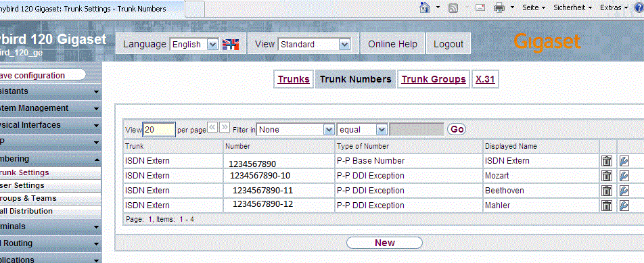Switch to the Trunks tab

[294, 79]
